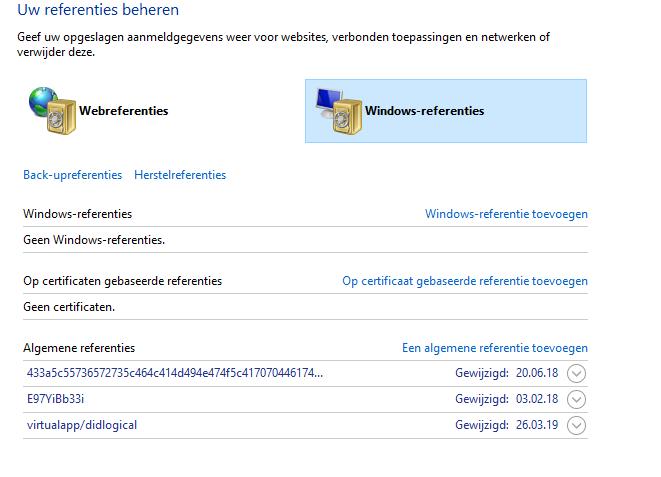Screen dimensions: 661x477
Task: Open the E97YiBb33i credential entry name
Action: 56,399
